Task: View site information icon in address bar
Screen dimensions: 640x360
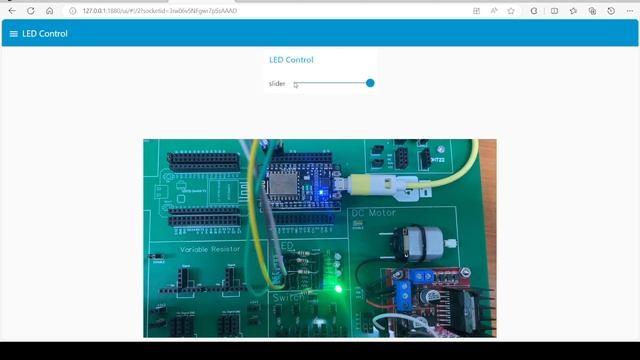Action: pyautogui.click(x=73, y=11)
